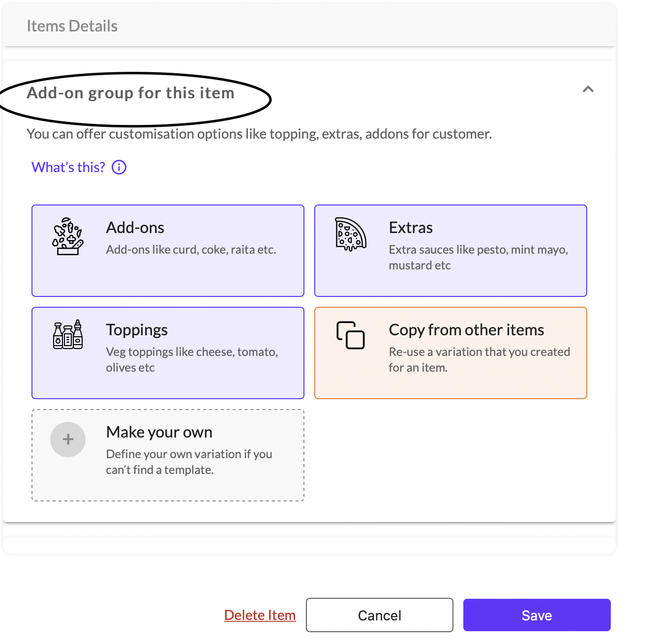Click the 'Define your own variation' description

(189, 462)
